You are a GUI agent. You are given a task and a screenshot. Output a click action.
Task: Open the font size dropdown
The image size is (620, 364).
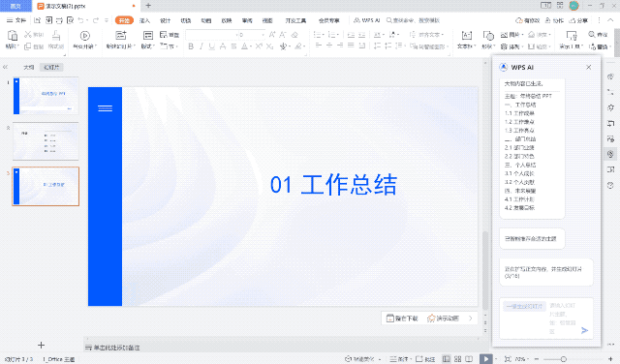point(263,35)
